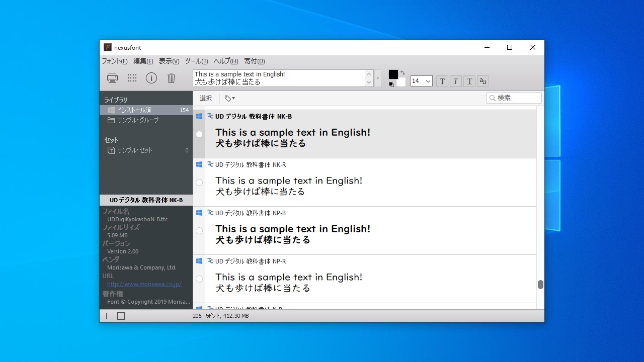Select radio circle for NP-B font

tap(199, 231)
